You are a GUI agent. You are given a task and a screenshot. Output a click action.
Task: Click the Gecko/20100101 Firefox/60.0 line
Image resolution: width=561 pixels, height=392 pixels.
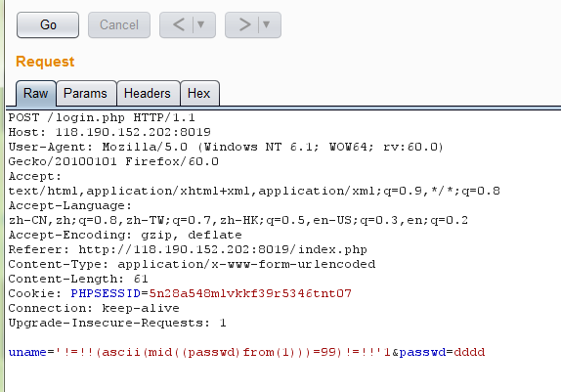pyautogui.click(x=113, y=161)
